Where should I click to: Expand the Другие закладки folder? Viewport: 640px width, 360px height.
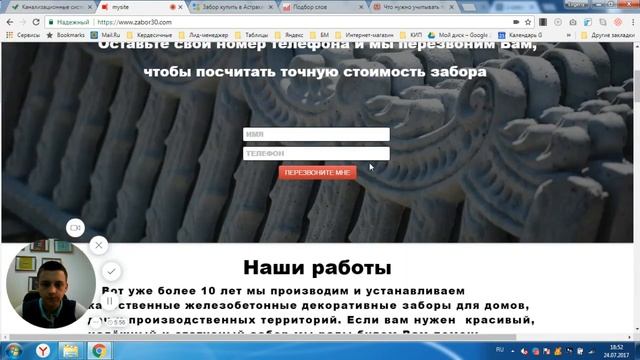click(x=608, y=36)
